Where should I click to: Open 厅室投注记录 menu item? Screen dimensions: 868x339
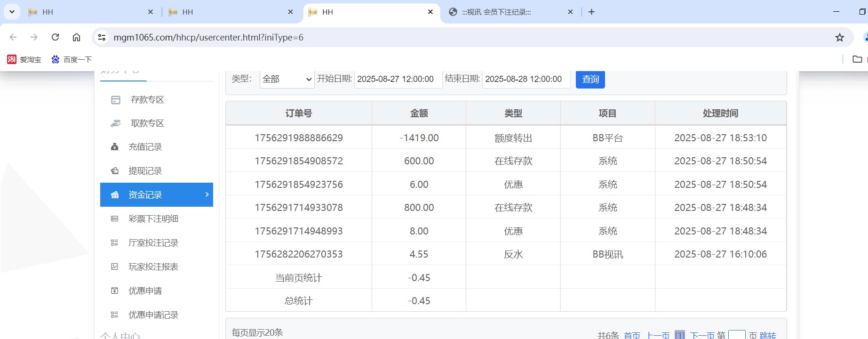tap(153, 243)
